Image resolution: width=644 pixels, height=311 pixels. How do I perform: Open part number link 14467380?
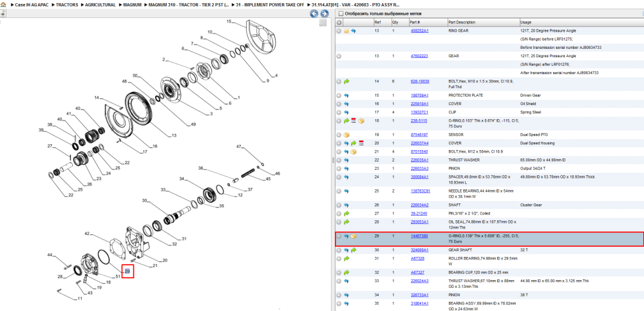(x=419, y=236)
